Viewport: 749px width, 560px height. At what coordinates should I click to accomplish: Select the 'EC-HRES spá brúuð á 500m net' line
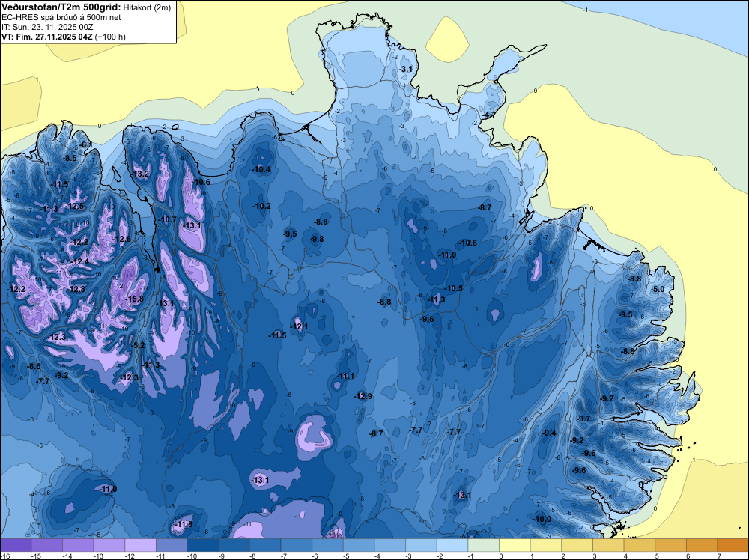click(x=61, y=18)
